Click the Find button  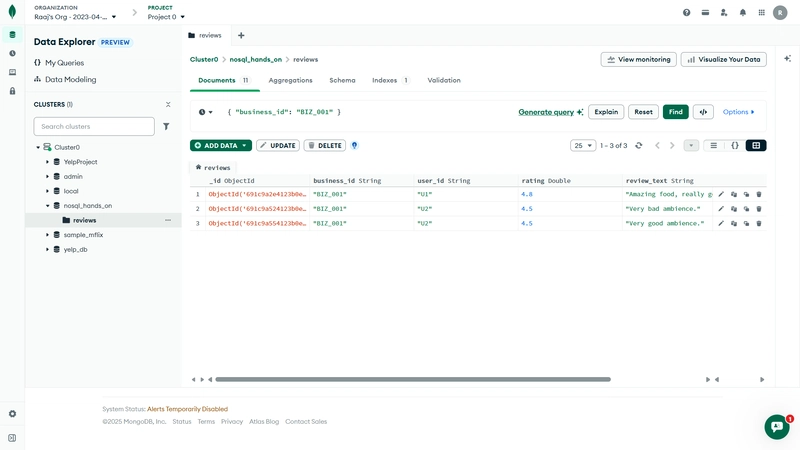(x=676, y=112)
